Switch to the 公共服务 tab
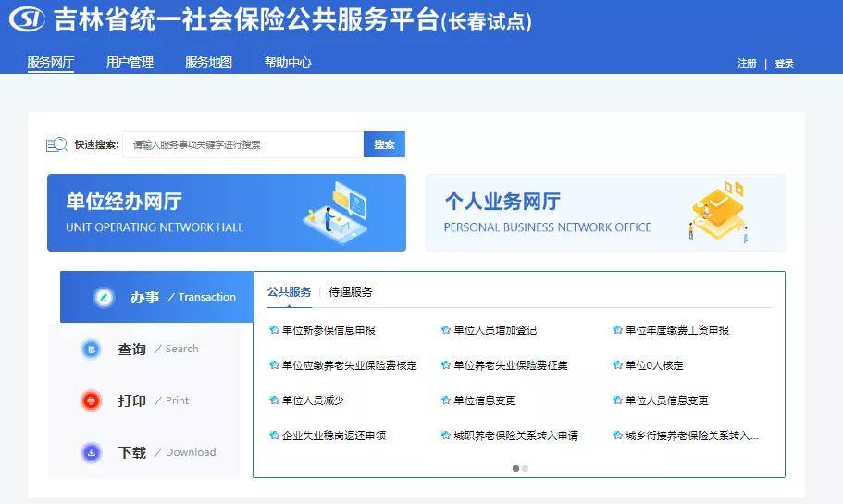The image size is (843, 504). click(x=289, y=292)
